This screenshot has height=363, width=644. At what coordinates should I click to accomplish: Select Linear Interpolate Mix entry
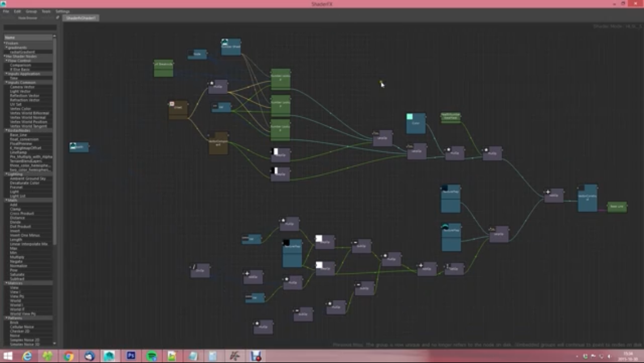point(29,244)
